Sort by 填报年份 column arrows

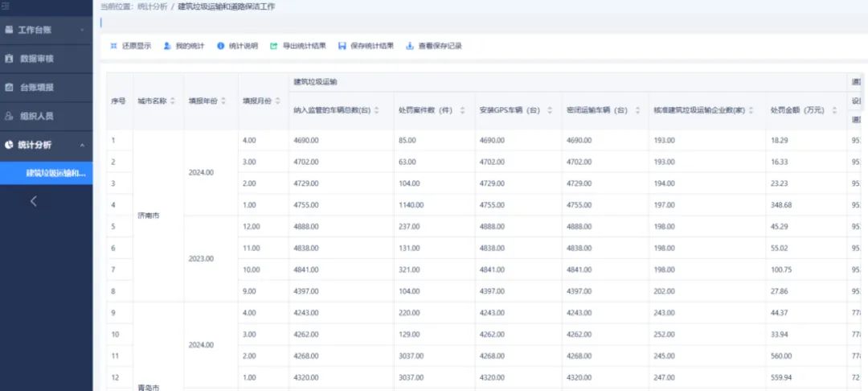[x=224, y=101]
